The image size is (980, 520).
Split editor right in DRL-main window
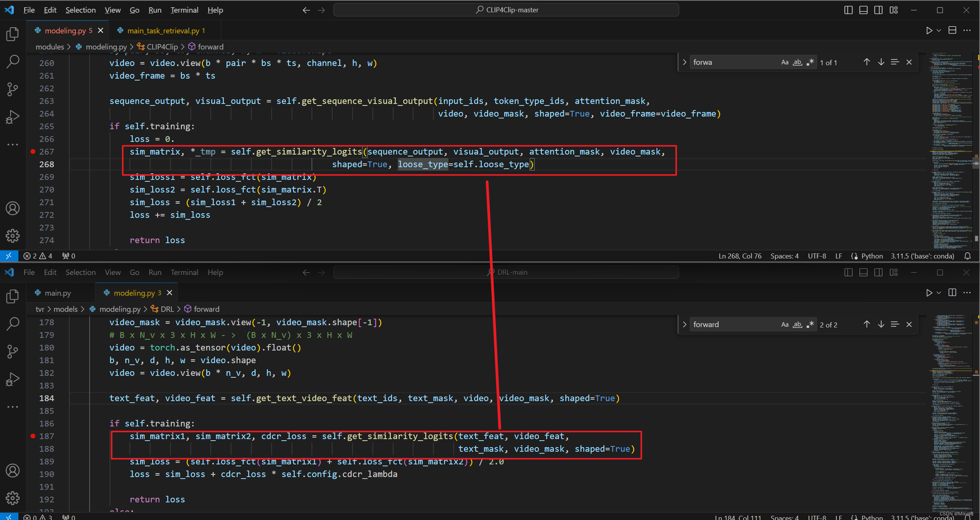952,293
